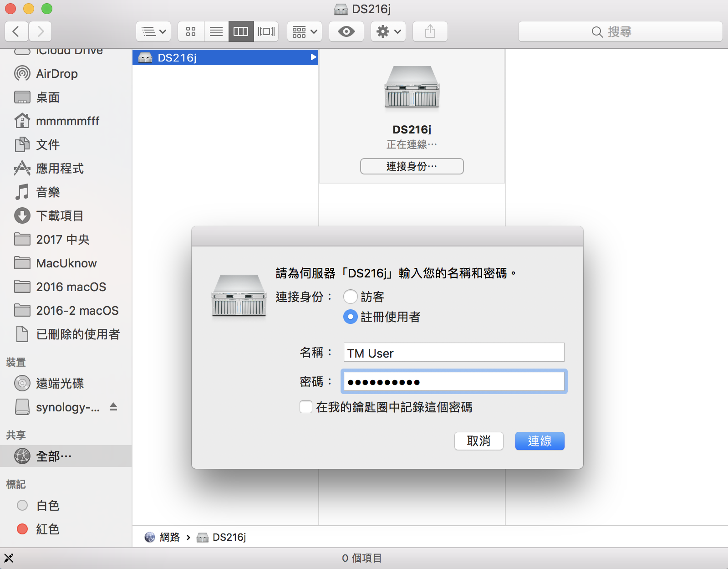728x569 pixels.
Task: Select MacUknow folder in sidebar
Action: coord(66,263)
